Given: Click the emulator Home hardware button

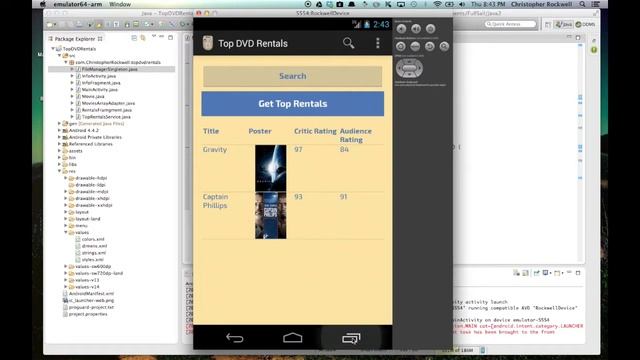Looking at the screenshot, I should [x=401, y=46].
